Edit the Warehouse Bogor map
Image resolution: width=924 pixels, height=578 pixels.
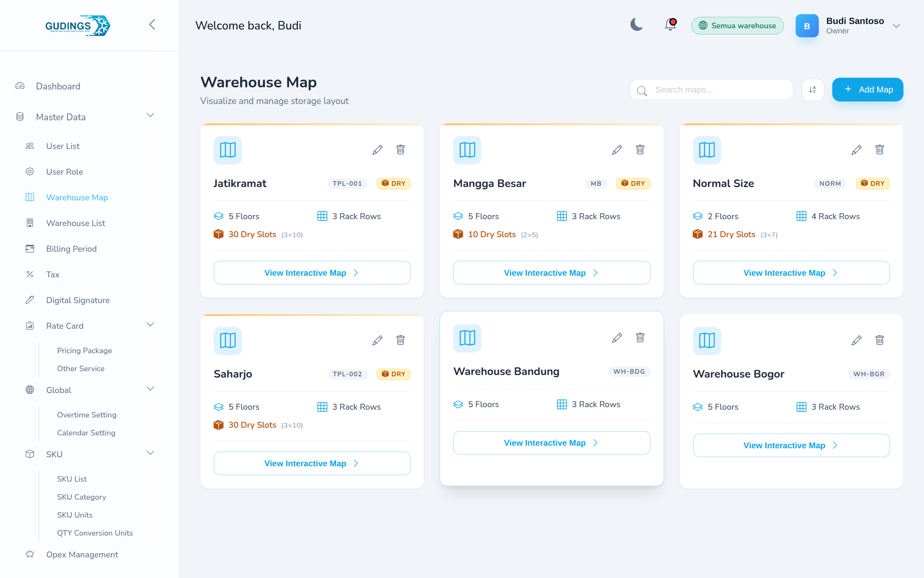(x=856, y=340)
